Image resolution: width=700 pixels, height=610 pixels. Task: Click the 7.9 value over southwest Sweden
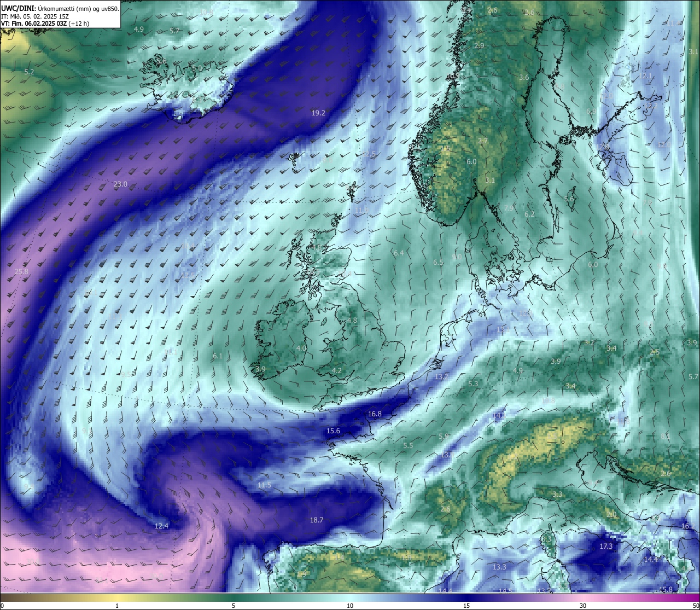[x=509, y=208]
